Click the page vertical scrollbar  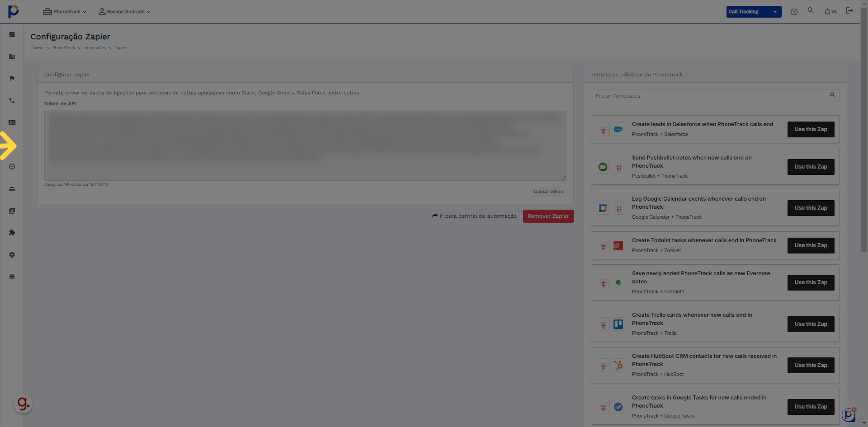pyautogui.click(x=864, y=129)
